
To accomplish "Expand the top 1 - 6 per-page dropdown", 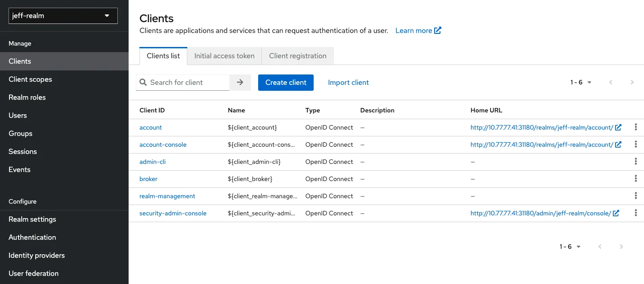I will (581, 82).
